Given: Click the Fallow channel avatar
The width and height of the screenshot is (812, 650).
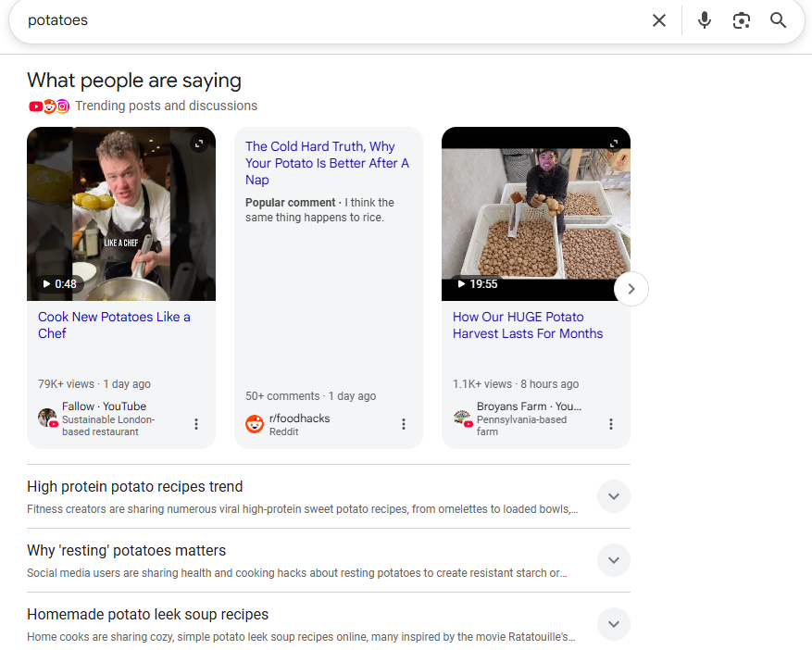Looking at the screenshot, I should pyautogui.click(x=47, y=418).
